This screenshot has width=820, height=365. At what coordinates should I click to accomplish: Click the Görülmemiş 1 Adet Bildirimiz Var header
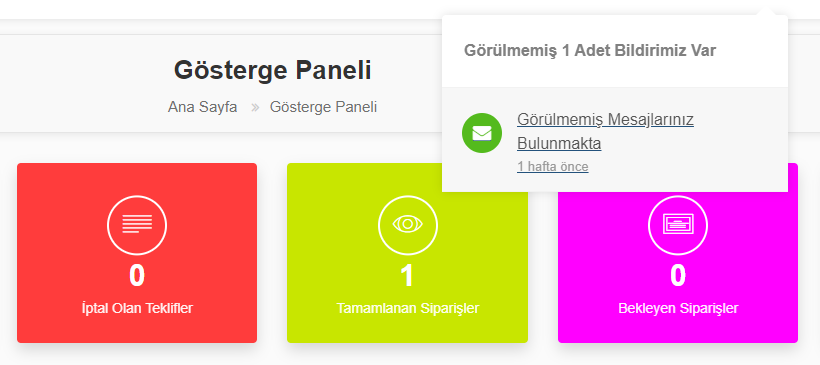(590, 51)
